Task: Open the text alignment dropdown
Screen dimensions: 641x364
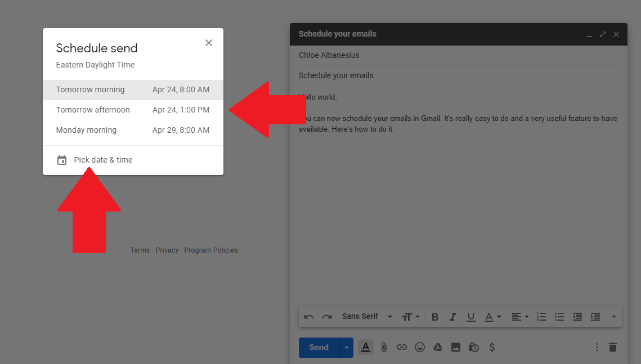Action: tap(520, 317)
